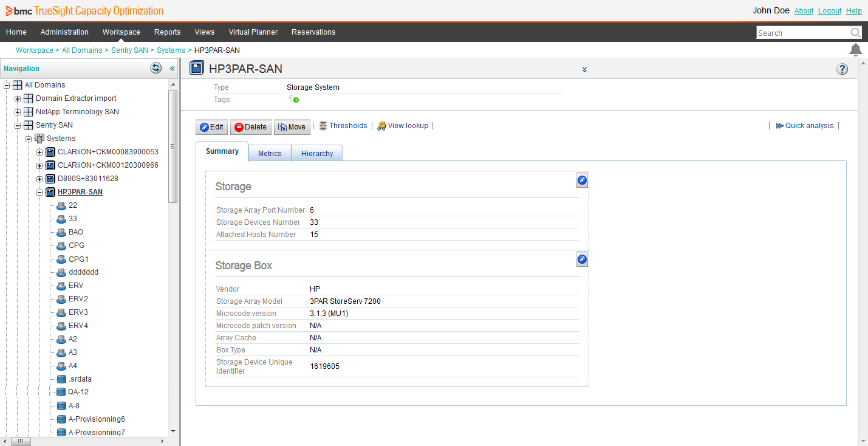Click the BMC TrueSight logo
This screenshot has height=446, width=868.
click(84, 11)
